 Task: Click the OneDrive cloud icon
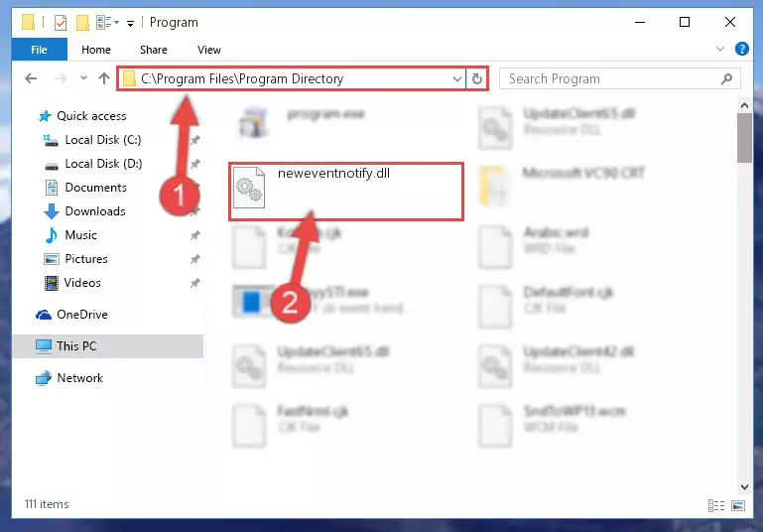click(44, 315)
